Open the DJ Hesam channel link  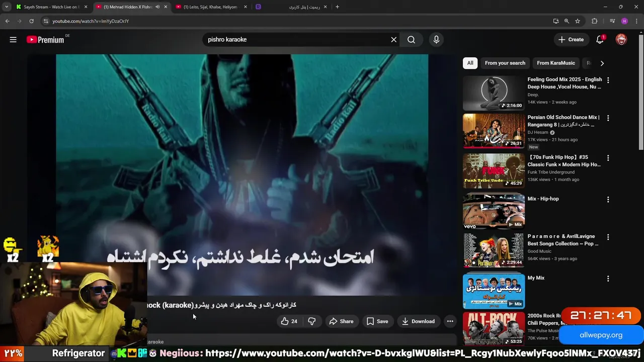pos(538,132)
